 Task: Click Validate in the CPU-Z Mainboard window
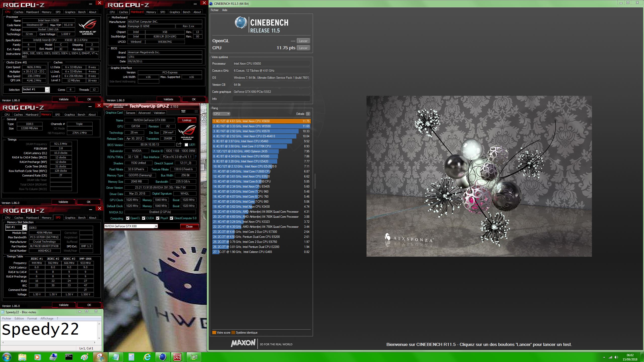[168, 99]
